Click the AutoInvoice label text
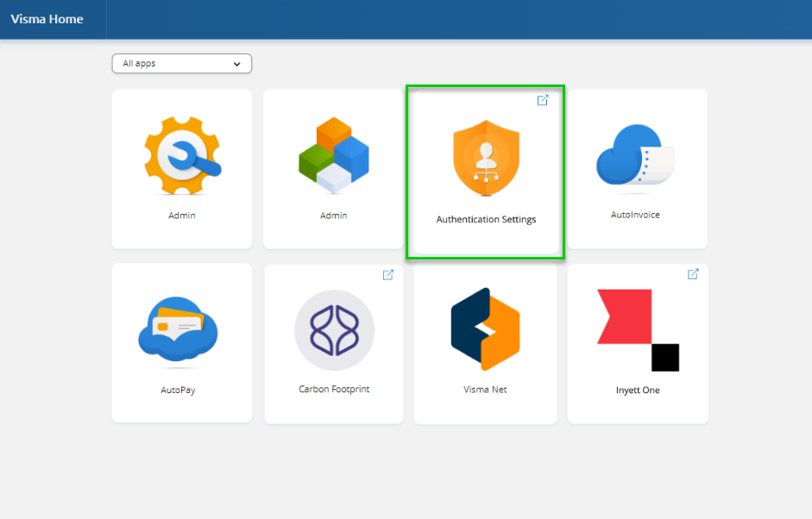The image size is (812, 519). pyautogui.click(x=635, y=215)
